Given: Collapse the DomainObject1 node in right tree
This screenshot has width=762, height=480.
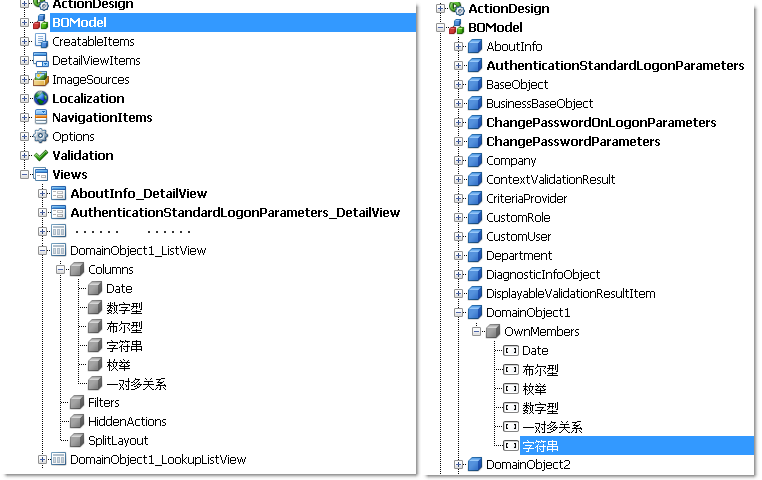Looking at the screenshot, I should [458, 312].
